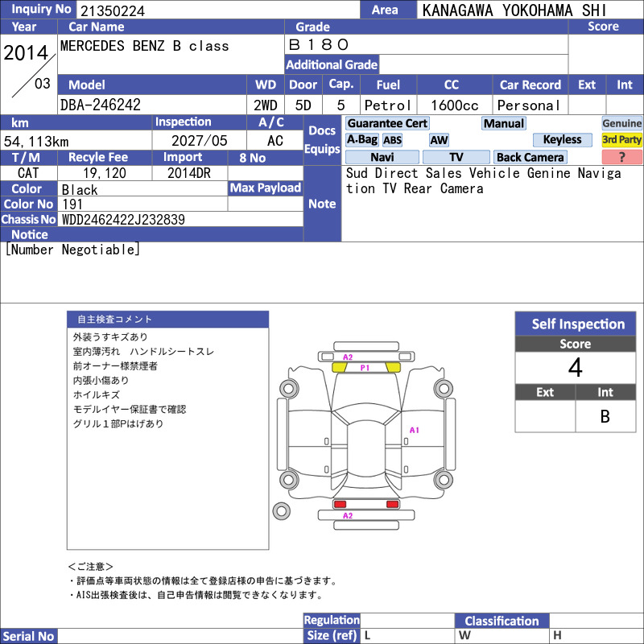Click the P1 mark on the front grille
This screenshot has width=644, height=644.
coord(365,368)
